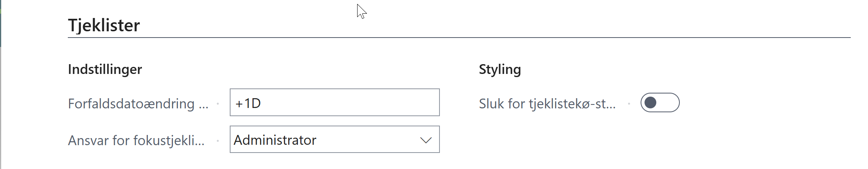The image size is (868, 169).
Task: Collapse the Tjeklister section header
Action: click(x=104, y=25)
